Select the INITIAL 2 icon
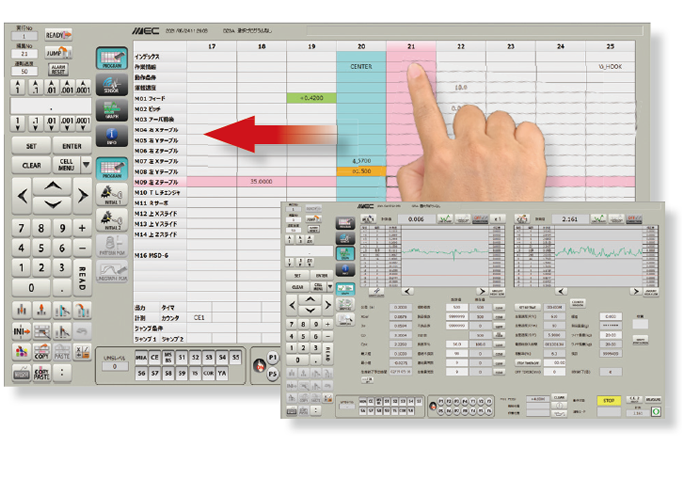 coord(112,221)
